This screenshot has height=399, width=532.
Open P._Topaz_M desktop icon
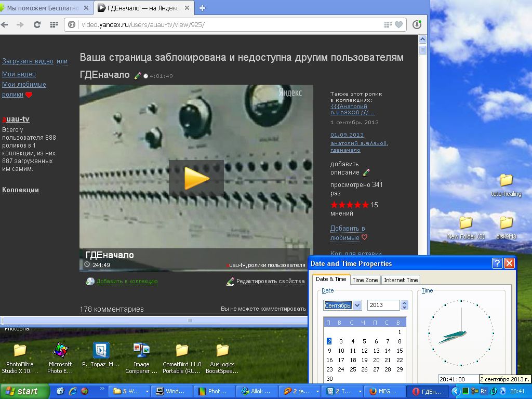tap(101, 355)
